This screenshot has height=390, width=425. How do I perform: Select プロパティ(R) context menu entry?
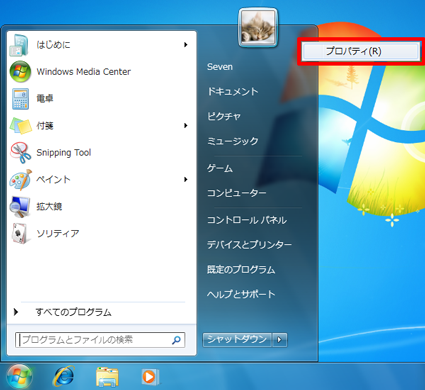361,51
